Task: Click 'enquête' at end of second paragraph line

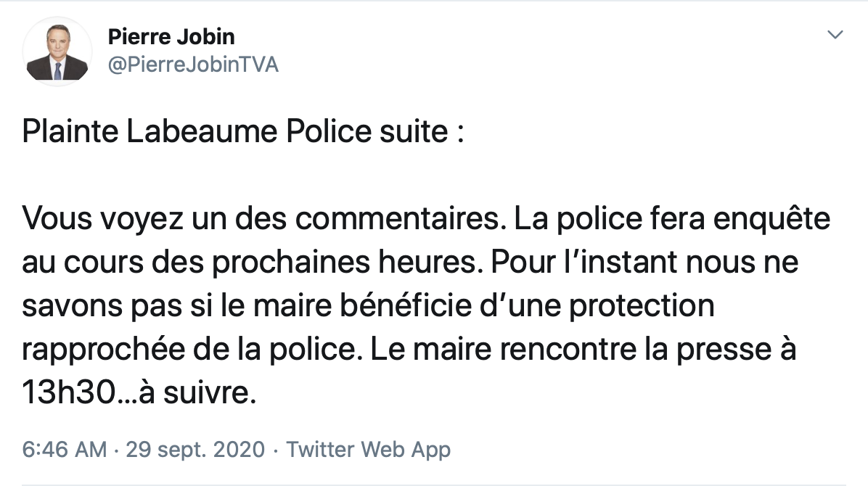Action: point(771,218)
